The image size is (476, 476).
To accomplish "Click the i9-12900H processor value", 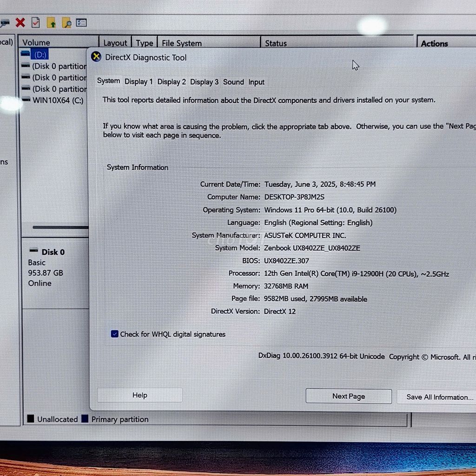I will click(x=357, y=273).
